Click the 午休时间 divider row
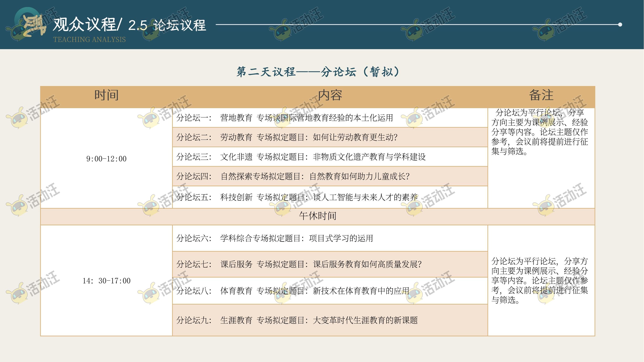The height and width of the screenshot is (362, 644). point(317,216)
